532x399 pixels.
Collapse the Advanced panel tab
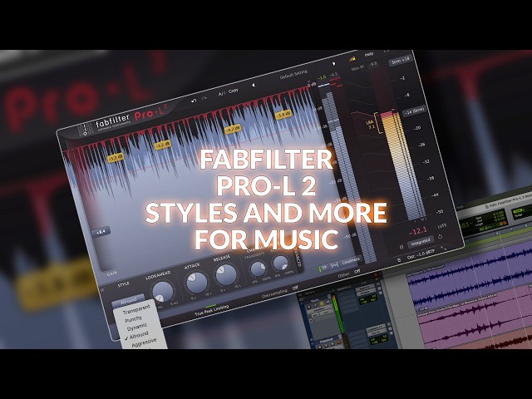pyautogui.click(x=298, y=260)
